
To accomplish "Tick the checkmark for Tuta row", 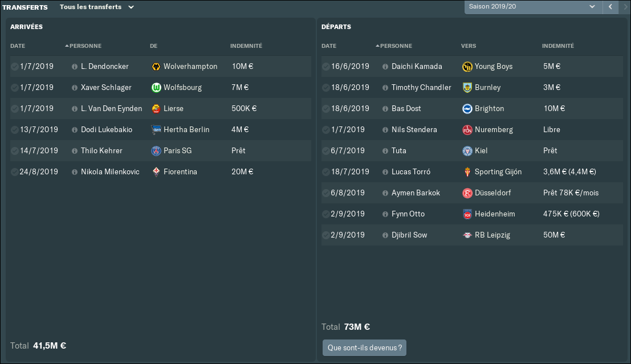I will coord(325,151).
